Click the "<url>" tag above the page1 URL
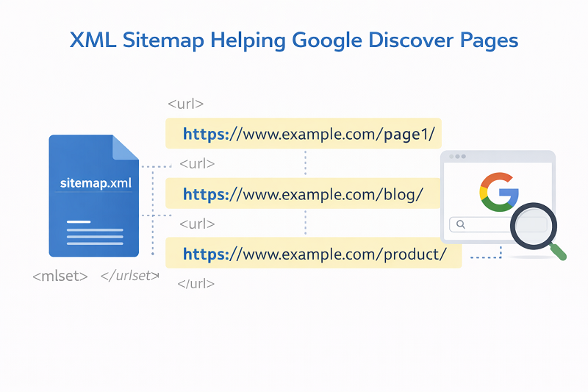This screenshot has width=588, height=392. tap(186, 104)
